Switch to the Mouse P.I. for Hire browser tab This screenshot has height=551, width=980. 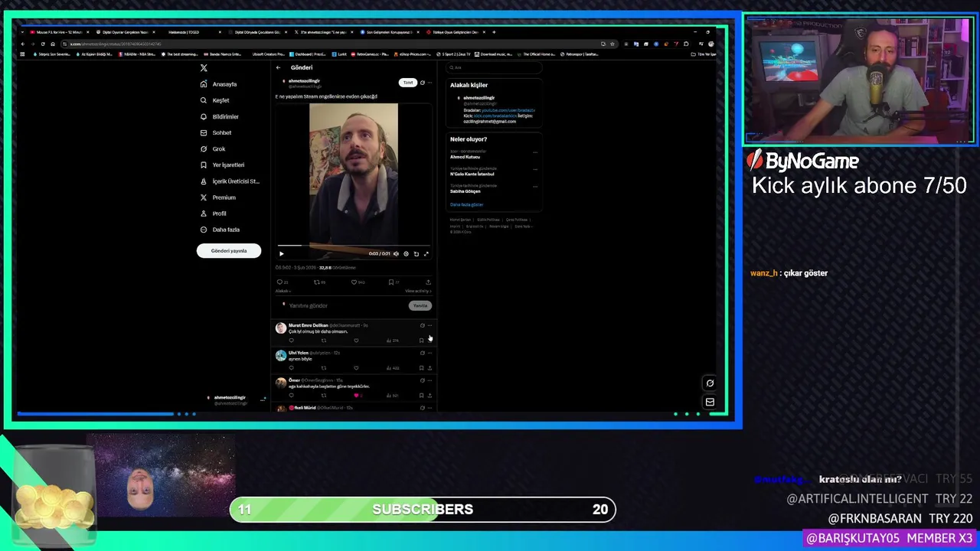point(58,32)
